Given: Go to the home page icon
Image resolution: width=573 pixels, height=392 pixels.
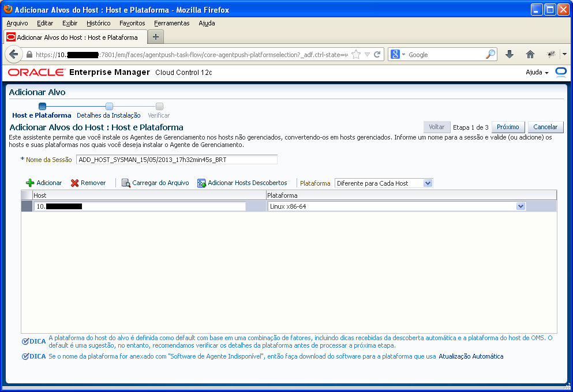Looking at the screenshot, I should (x=530, y=54).
